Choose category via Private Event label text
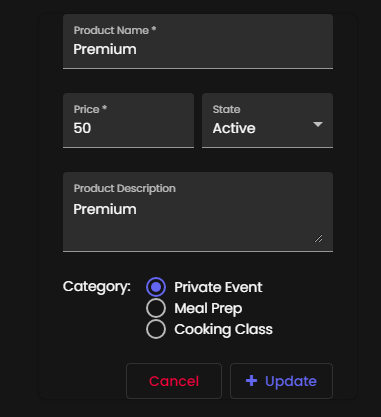This screenshot has width=381, height=417. (x=218, y=287)
